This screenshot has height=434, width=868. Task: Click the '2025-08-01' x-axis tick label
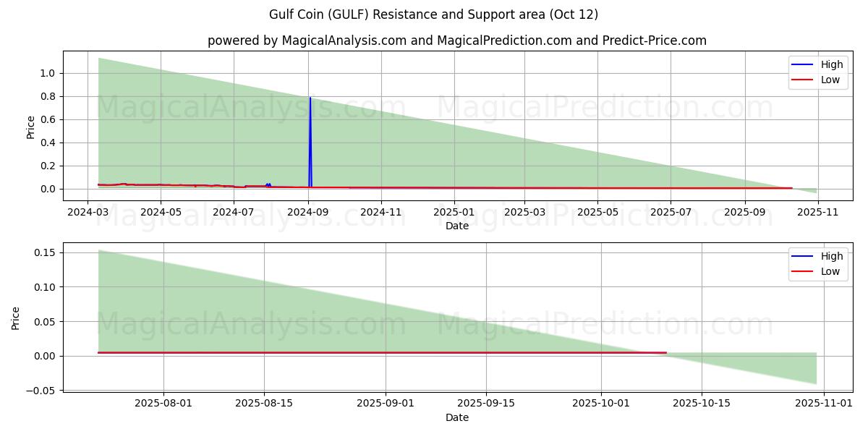(163, 404)
